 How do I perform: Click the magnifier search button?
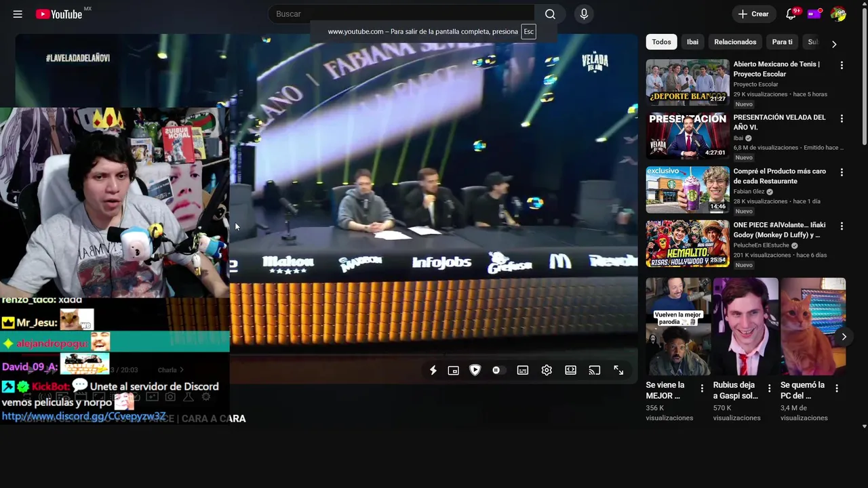[x=550, y=14]
